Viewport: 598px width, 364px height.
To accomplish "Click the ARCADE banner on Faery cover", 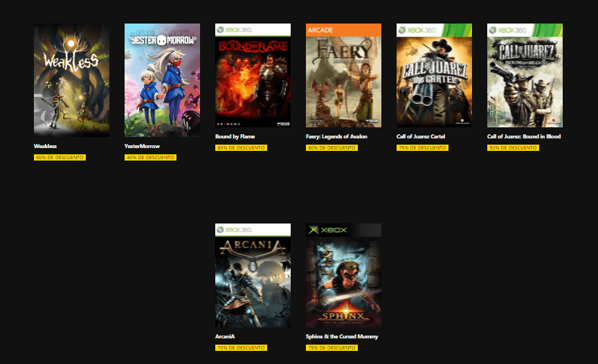I will [x=343, y=30].
